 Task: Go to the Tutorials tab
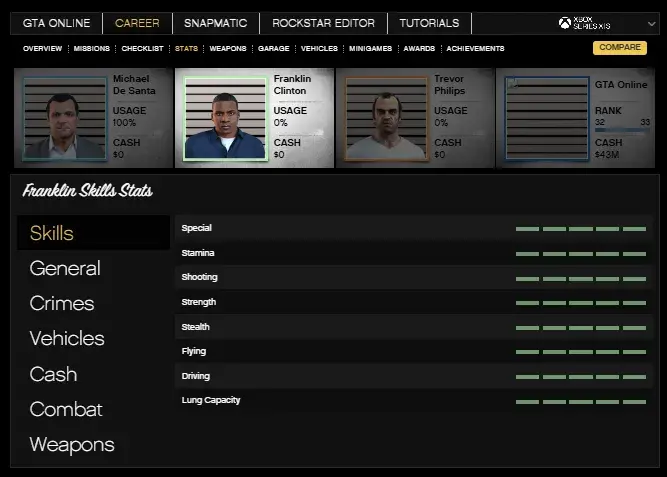[x=429, y=23]
